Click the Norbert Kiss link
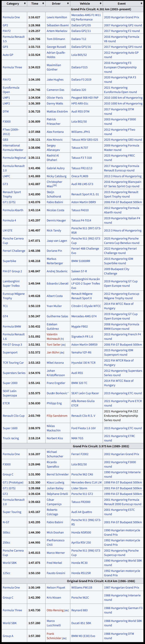This screenshot has height=644, width=145. pos(55,438)
